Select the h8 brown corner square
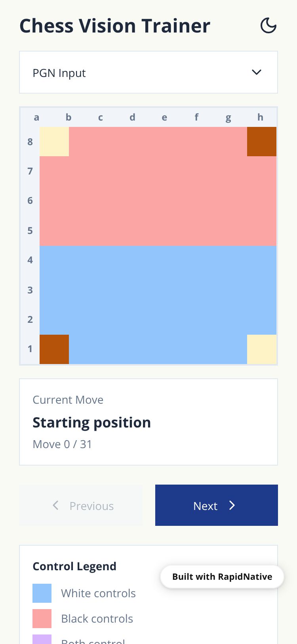 click(x=262, y=142)
